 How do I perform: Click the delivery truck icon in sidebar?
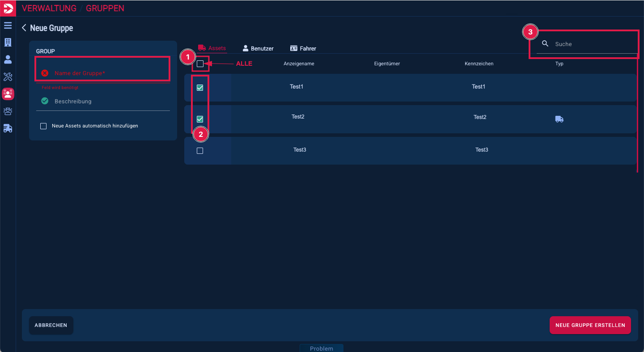tap(8, 128)
